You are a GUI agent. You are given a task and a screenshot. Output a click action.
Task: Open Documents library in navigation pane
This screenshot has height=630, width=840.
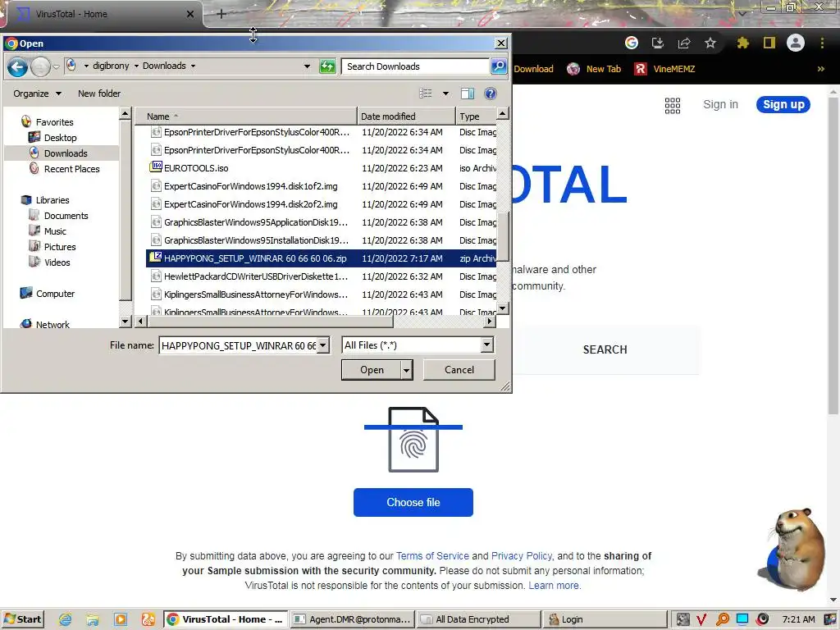(x=66, y=216)
